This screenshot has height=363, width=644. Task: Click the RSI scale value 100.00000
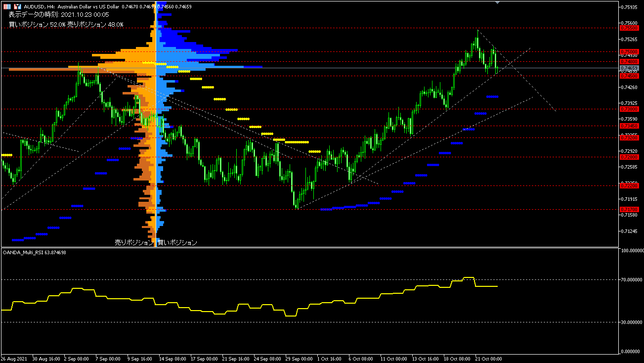(631, 251)
